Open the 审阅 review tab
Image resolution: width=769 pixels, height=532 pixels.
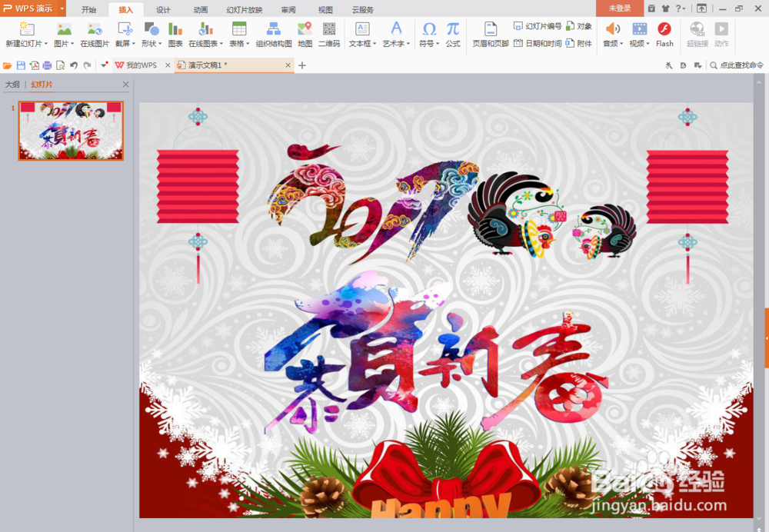(x=288, y=9)
